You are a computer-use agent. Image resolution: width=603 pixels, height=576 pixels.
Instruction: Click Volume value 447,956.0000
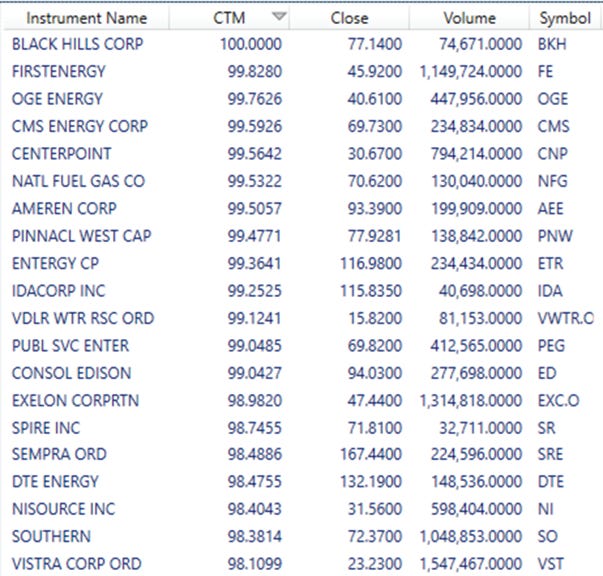(476, 99)
